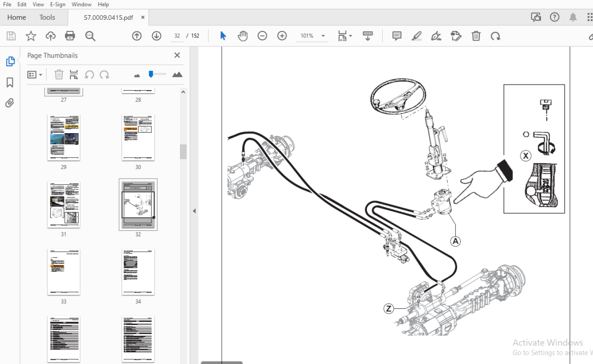
Task: Zoom out using the minus circle
Action: pyautogui.click(x=262, y=36)
